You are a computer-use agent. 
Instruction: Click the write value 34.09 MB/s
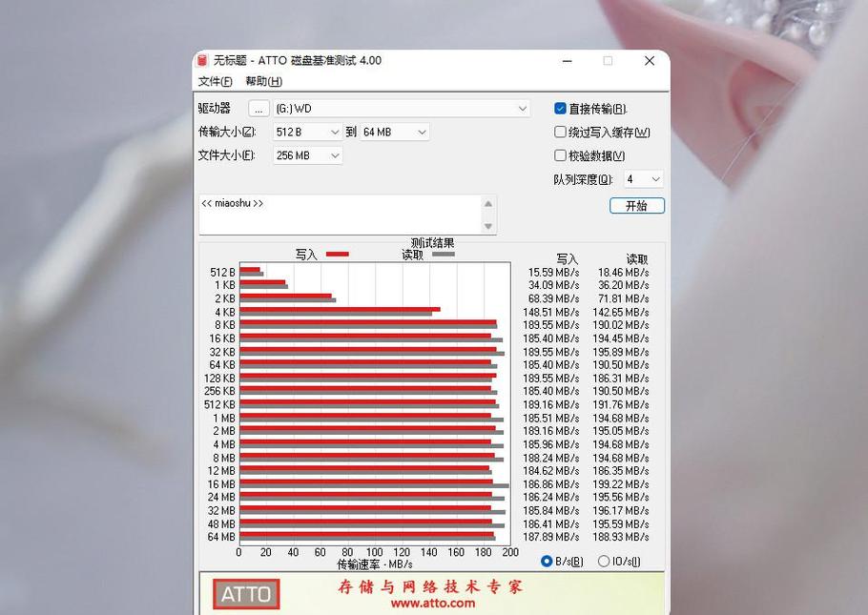click(553, 285)
